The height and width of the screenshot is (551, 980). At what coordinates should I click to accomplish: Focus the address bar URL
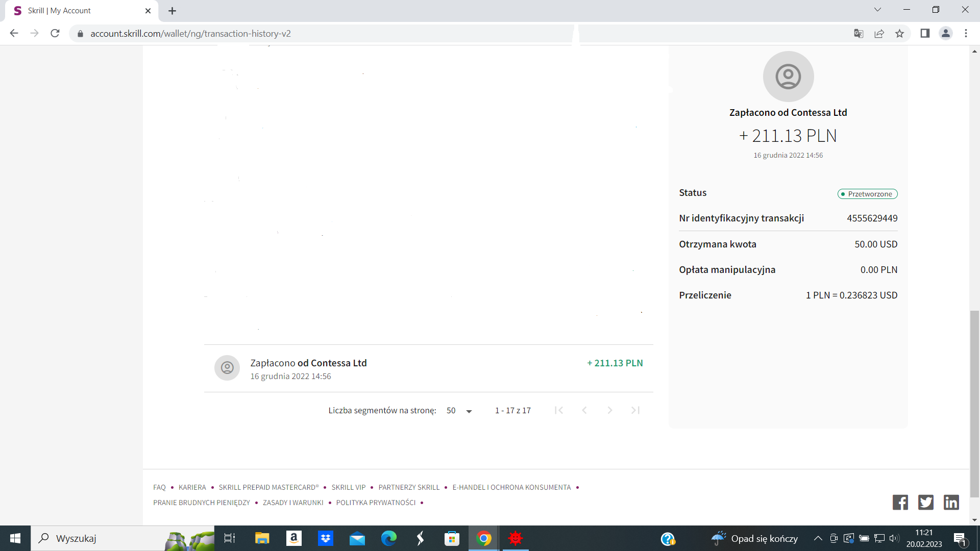pyautogui.click(x=190, y=34)
